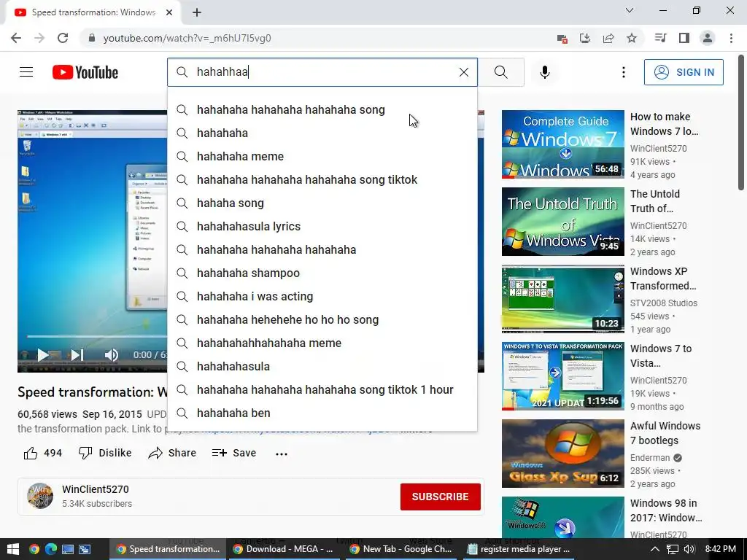Pick 'hahahaha i was acting' suggestion
747x560 pixels.
click(x=322, y=296)
